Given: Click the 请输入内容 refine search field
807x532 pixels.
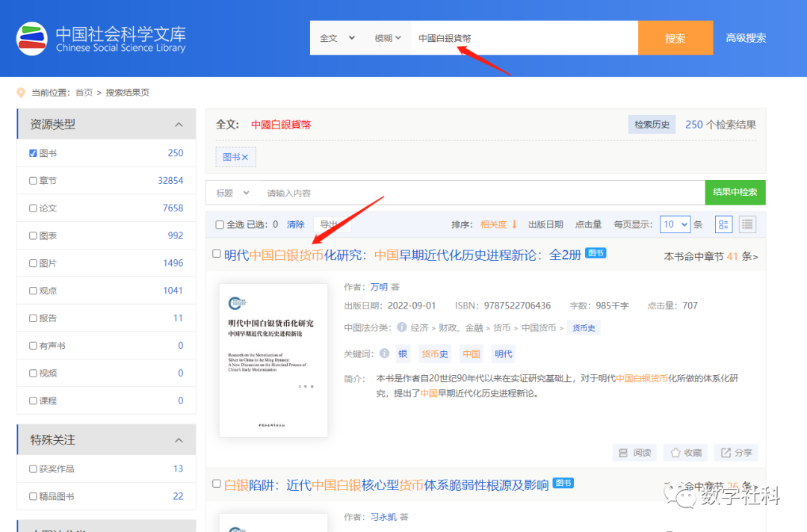Looking at the screenshot, I should (478, 193).
